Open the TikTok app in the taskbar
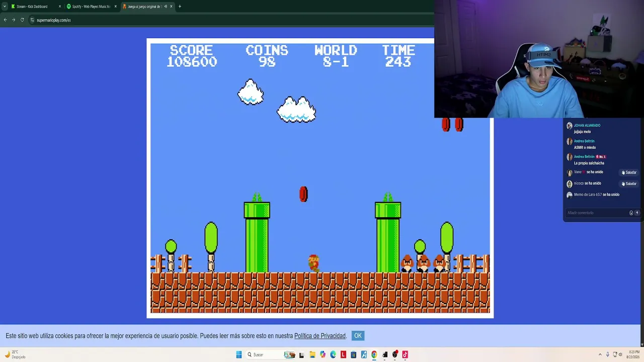644x362 pixels. tap(405, 354)
